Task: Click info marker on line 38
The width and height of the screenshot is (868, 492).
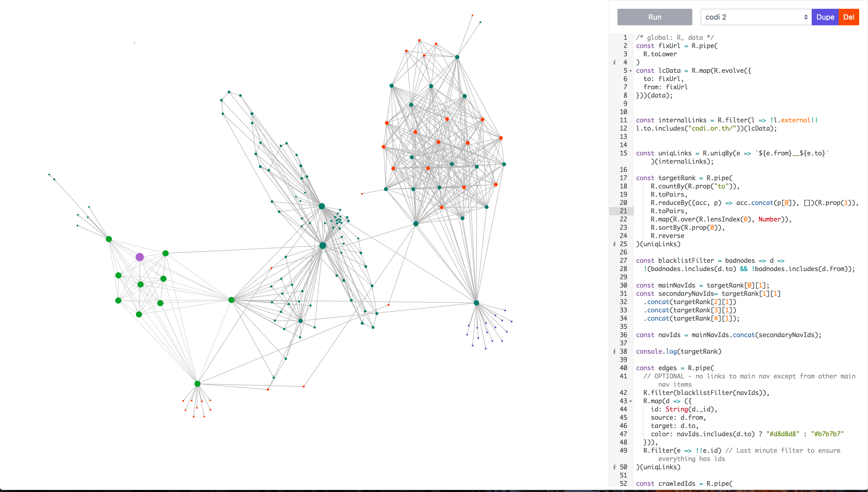Action: click(614, 351)
